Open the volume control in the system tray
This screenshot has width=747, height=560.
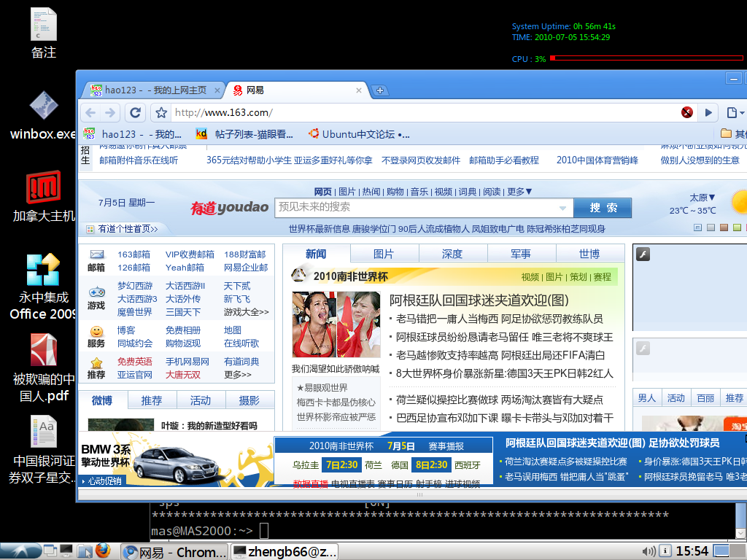point(649,551)
